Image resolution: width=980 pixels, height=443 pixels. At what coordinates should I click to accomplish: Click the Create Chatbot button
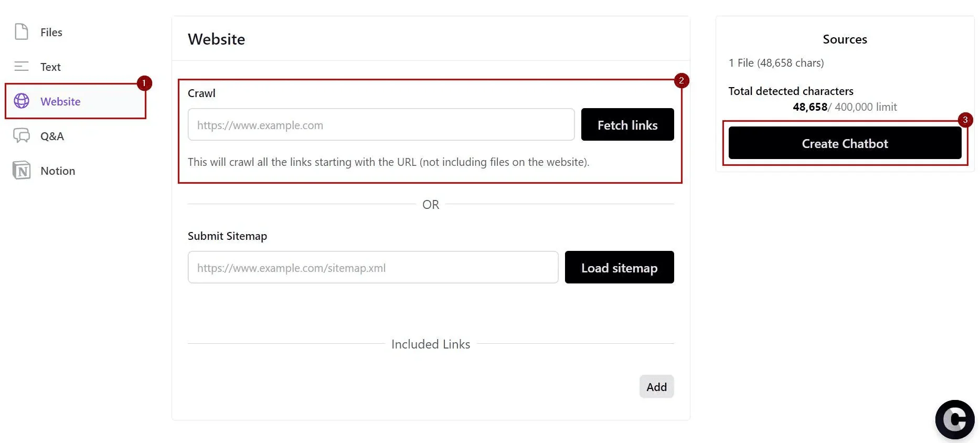(845, 143)
